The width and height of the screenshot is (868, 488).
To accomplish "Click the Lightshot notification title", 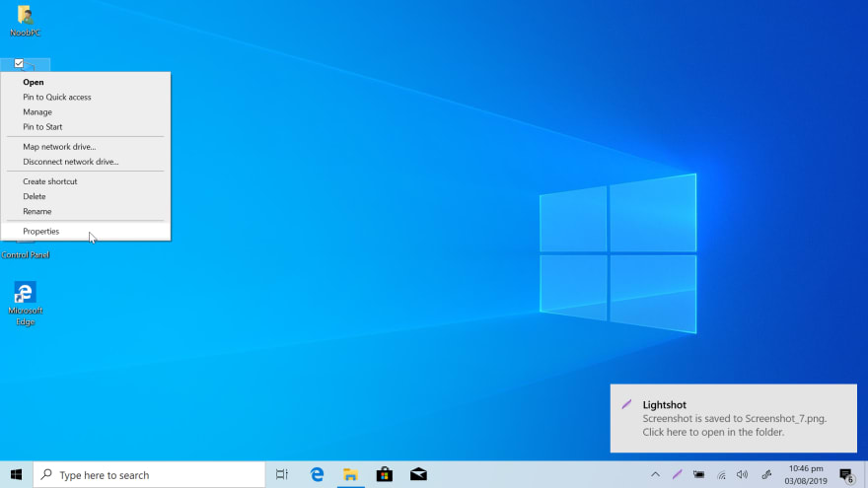I will (x=664, y=405).
